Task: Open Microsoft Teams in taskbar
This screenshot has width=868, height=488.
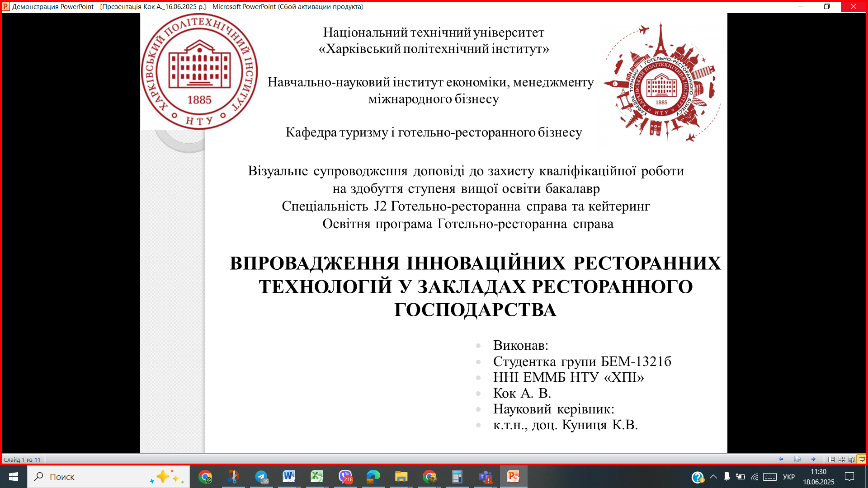Action: click(x=485, y=477)
